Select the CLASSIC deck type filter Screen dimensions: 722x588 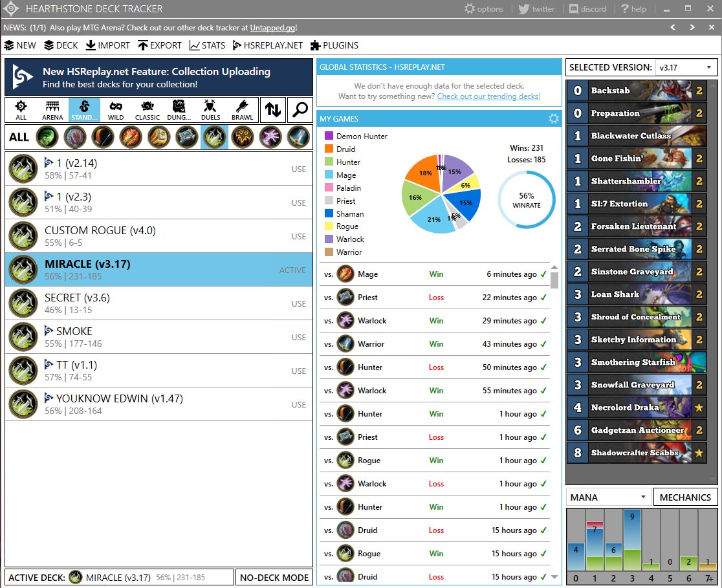148,110
